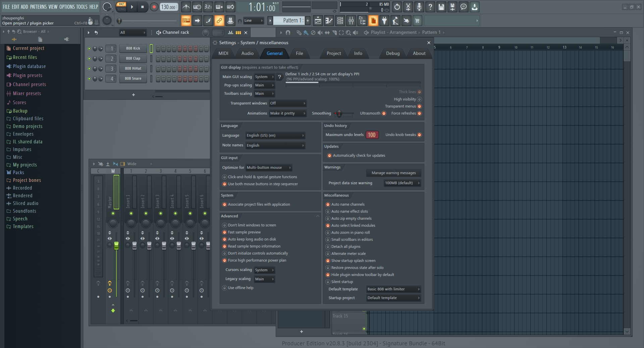Open the content library download icon
The width and height of the screenshot is (644, 348).
pos(475,7)
